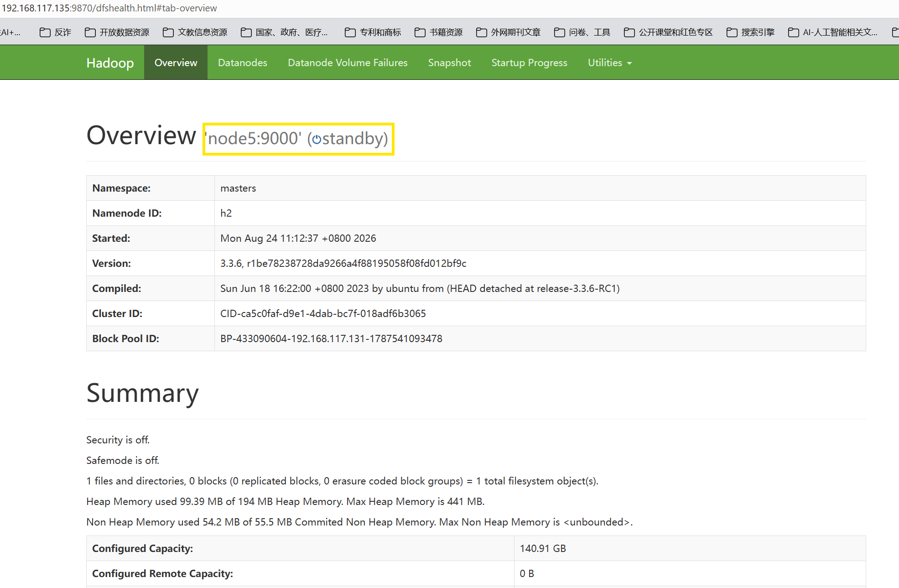The image size is (899, 588).
Task: Select the Version value starting '3.3.6'
Action: pyautogui.click(x=343, y=263)
